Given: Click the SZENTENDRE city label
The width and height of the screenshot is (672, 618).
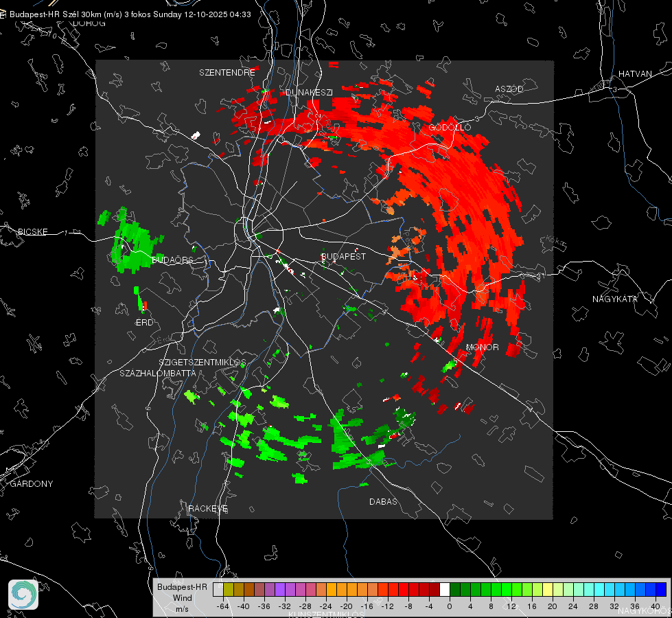Looking at the screenshot, I should (227, 73).
